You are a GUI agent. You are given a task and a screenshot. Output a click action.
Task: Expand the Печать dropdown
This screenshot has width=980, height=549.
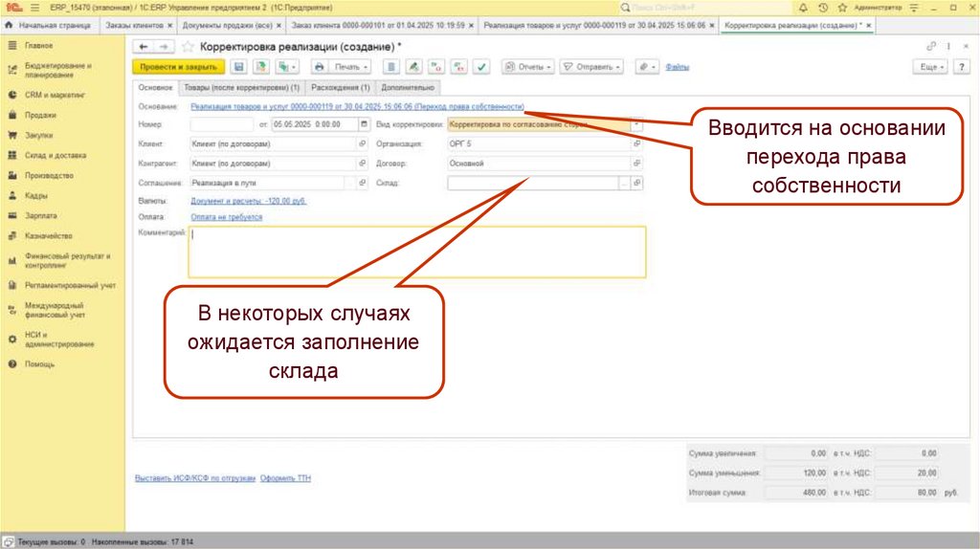click(x=340, y=67)
